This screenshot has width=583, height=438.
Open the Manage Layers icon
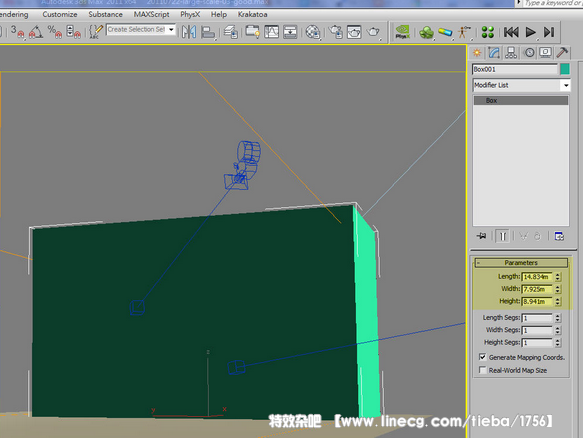(231, 32)
